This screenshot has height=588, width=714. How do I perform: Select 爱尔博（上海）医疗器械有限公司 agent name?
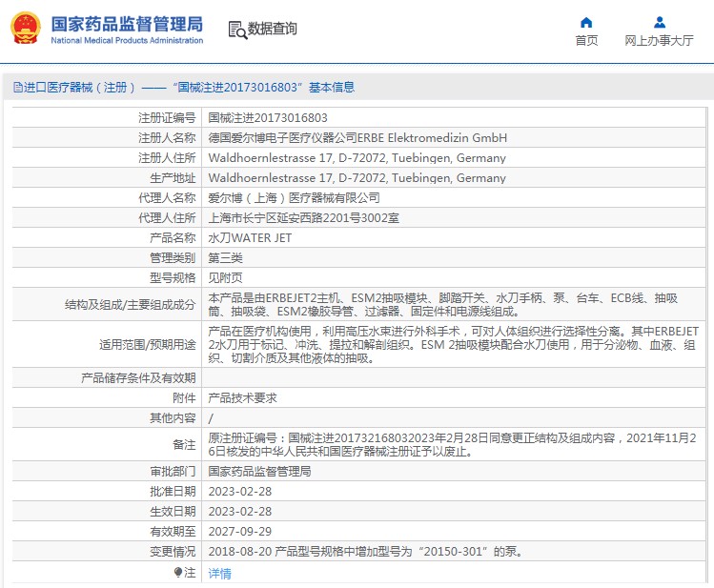click(295, 198)
